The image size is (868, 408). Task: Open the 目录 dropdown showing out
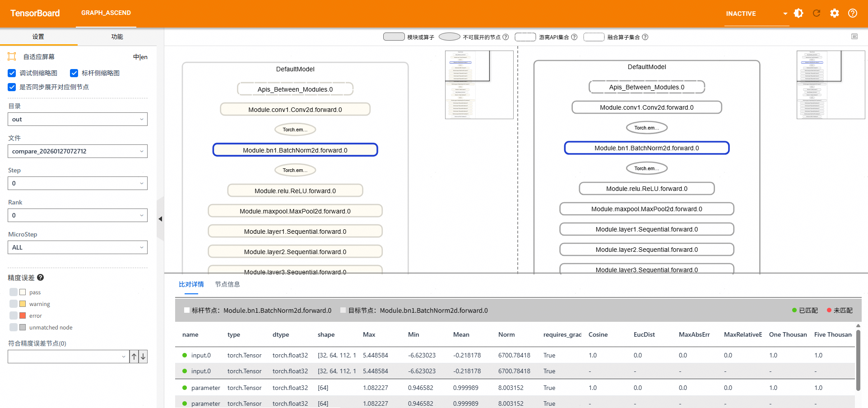78,119
